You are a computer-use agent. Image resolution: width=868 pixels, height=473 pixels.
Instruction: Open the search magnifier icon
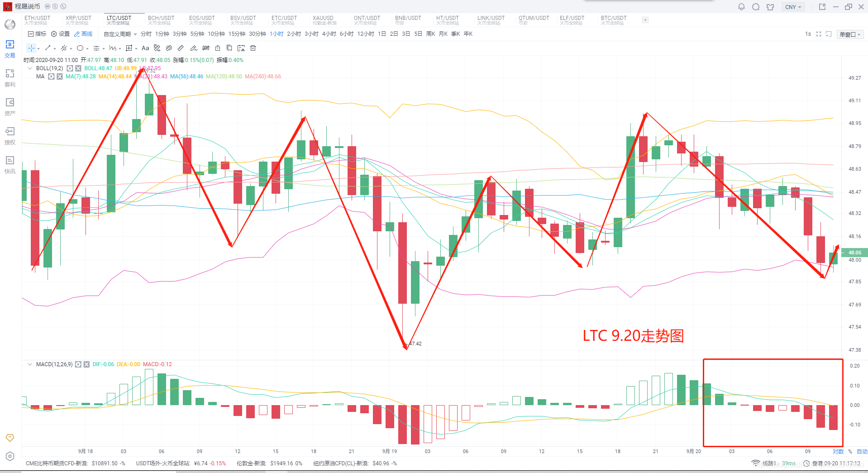[x=756, y=7]
